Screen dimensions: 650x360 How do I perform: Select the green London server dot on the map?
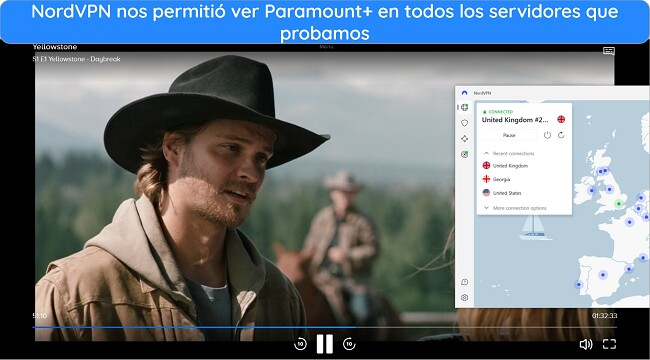point(618,204)
